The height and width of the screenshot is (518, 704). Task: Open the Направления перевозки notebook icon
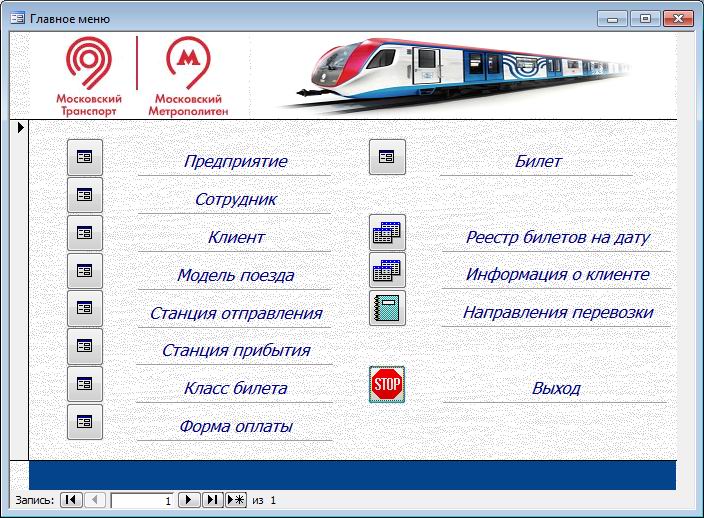pos(387,308)
